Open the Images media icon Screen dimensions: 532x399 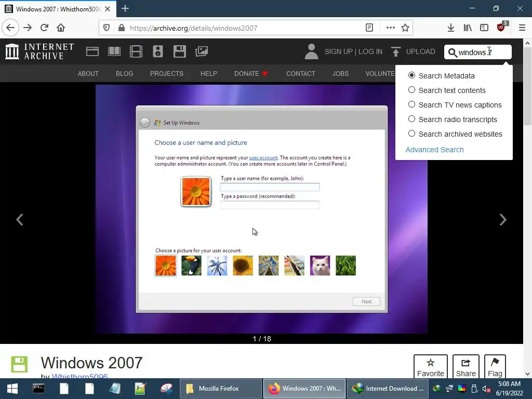[202, 51]
